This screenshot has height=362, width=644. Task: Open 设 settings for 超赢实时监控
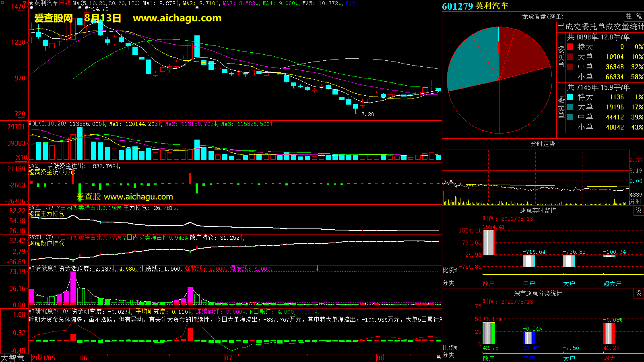pyautogui.click(x=639, y=210)
